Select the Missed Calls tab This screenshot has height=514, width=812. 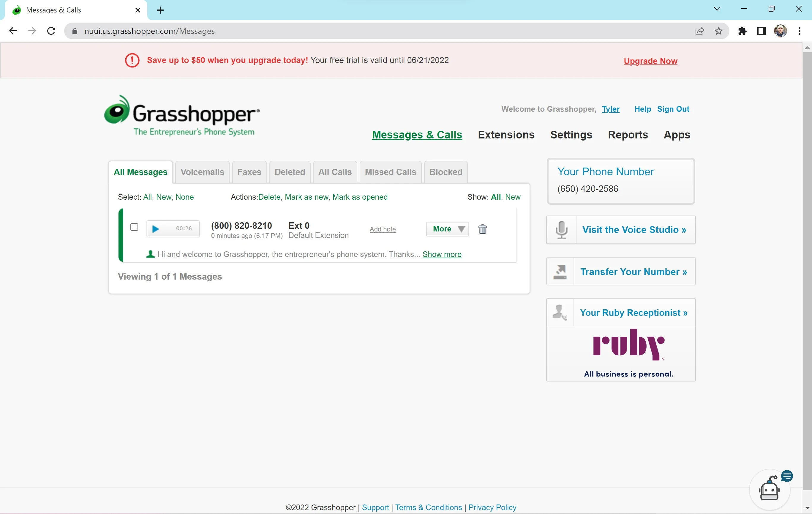390,172
